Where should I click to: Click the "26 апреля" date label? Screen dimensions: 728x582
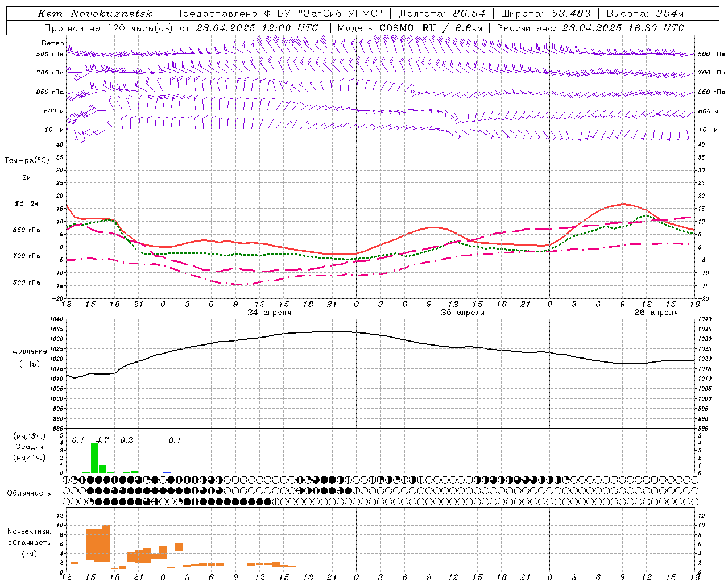[656, 313]
